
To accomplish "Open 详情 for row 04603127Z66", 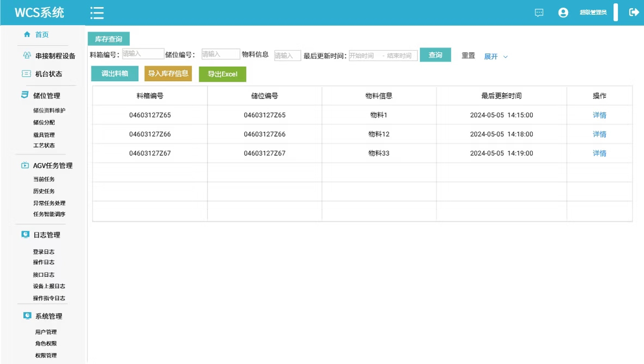I will click(x=599, y=134).
